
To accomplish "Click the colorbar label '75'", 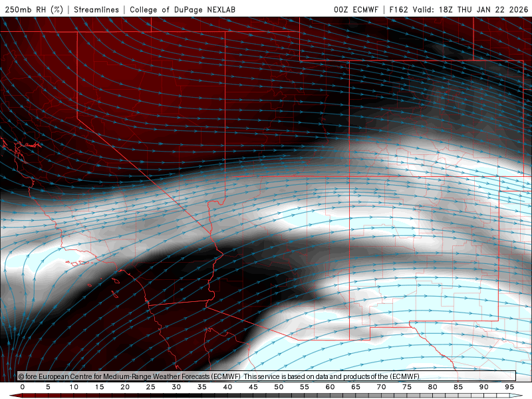I will coord(407,387).
